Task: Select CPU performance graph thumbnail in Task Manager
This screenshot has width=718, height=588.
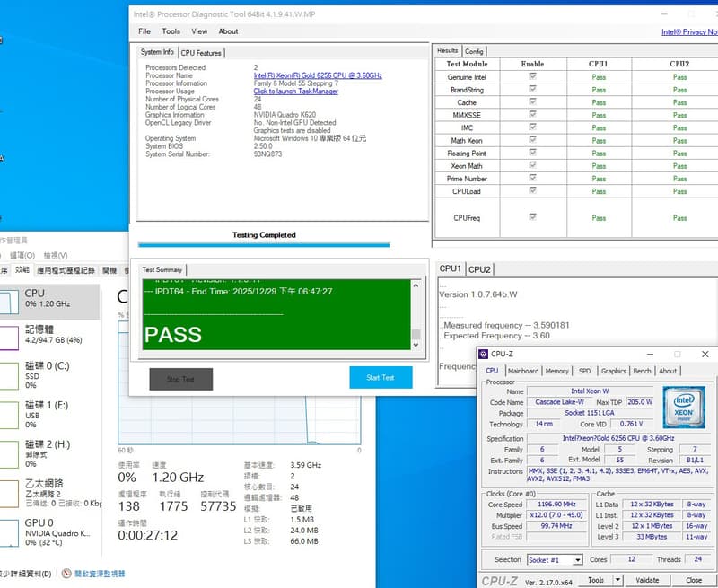Action: tap(9, 302)
